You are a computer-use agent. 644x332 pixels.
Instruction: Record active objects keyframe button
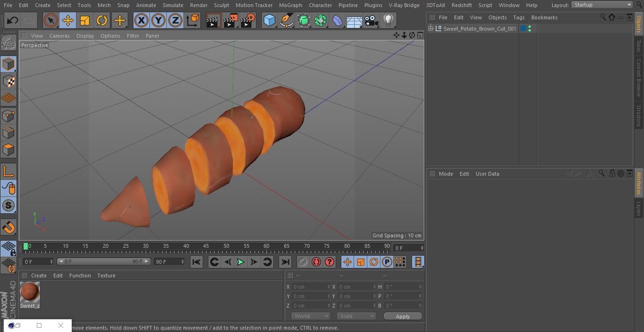pyautogui.click(x=303, y=262)
